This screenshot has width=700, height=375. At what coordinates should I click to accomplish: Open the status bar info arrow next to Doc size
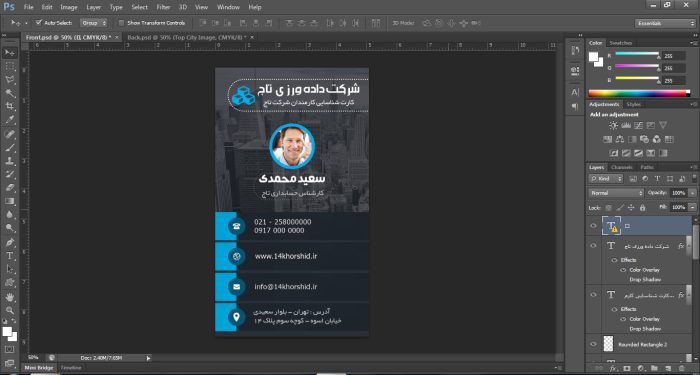[x=149, y=358]
